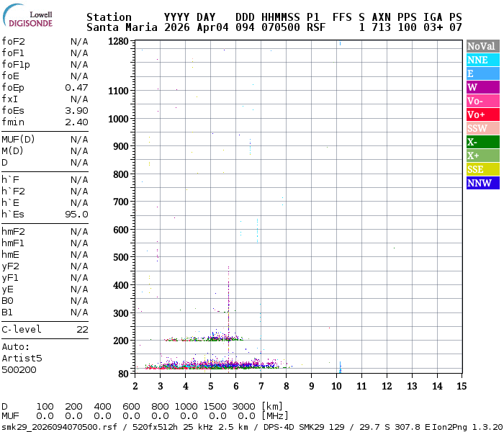Select the W purple legend entry
The width and height of the screenshot is (504, 432).
pyautogui.click(x=482, y=87)
